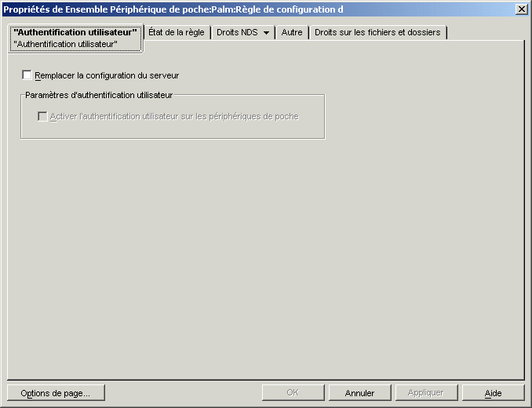Open help with Aide button
Screen dimensions: 532x408
coord(493,393)
